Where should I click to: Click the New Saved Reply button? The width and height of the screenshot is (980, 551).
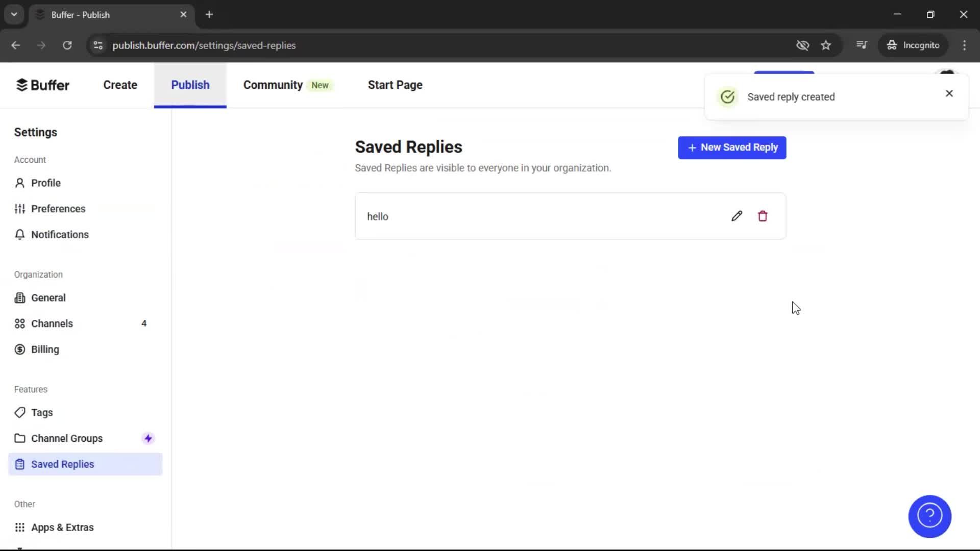tap(732, 147)
